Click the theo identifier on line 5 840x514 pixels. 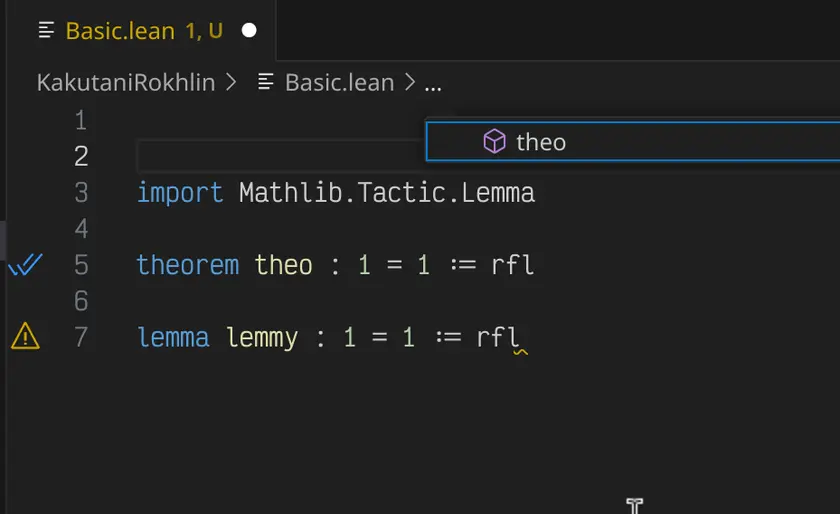(284, 265)
